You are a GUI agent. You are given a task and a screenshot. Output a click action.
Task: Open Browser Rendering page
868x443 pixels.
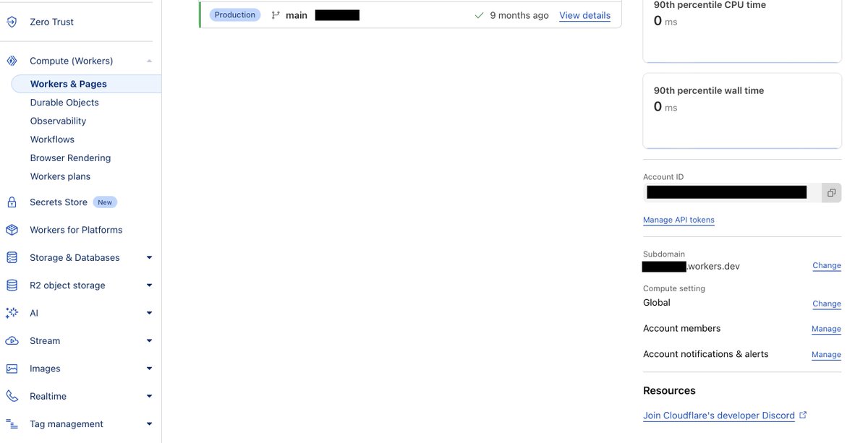70,158
